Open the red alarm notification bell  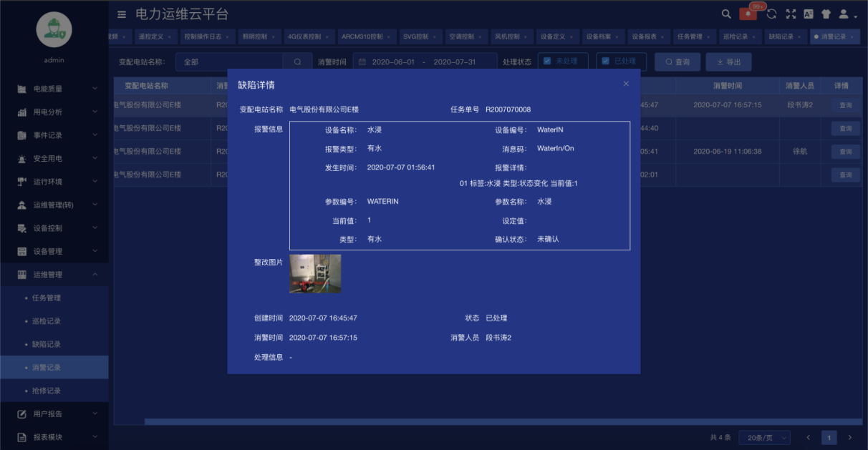pos(748,14)
